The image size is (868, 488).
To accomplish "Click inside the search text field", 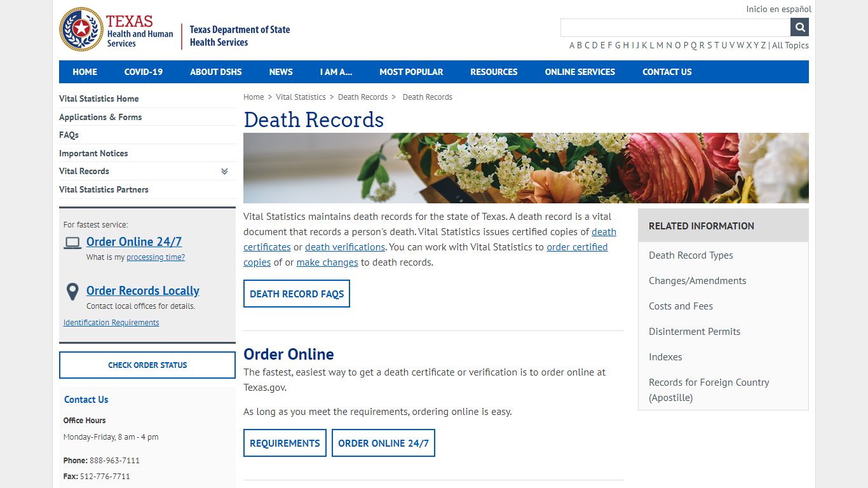I will tap(674, 27).
